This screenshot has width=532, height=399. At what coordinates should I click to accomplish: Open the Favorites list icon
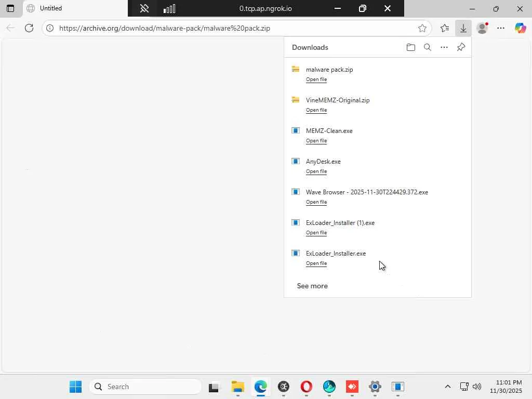pyautogui.click(x=445, y=28)
